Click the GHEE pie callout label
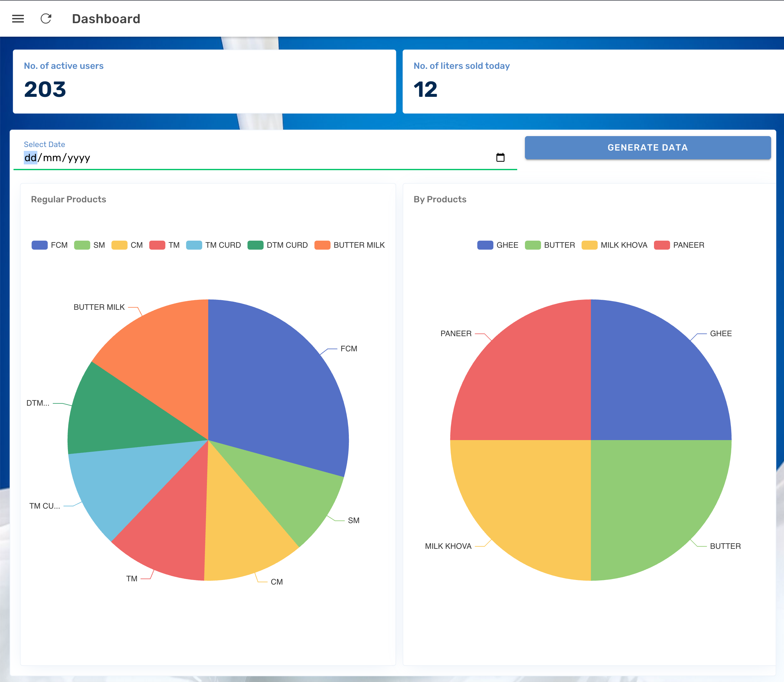This screenshot has height=682, width=784. click(x=721, y=333)
